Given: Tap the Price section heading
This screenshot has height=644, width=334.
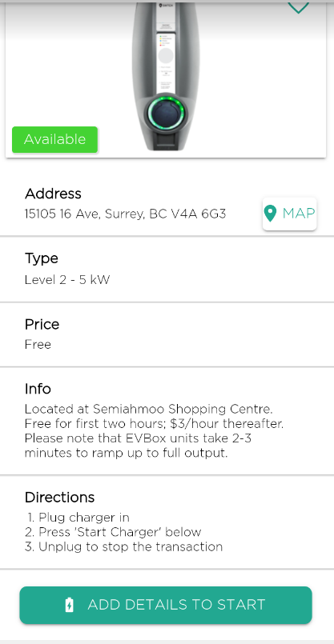Looking at the screenshot, I should tap(42, 324).
